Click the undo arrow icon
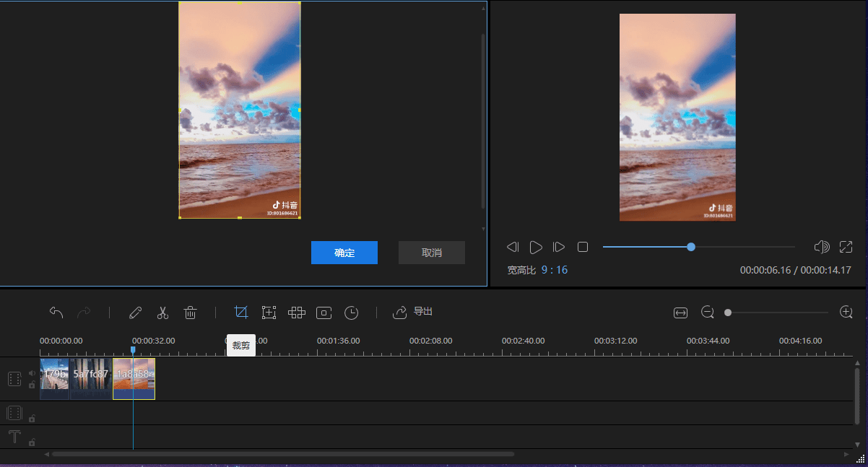This screenshot has height=467, width=868. coord(56,313)
